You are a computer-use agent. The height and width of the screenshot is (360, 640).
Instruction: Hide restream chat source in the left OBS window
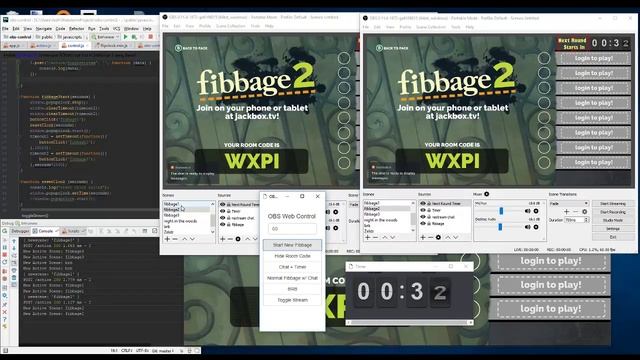[x=222, y=218]
